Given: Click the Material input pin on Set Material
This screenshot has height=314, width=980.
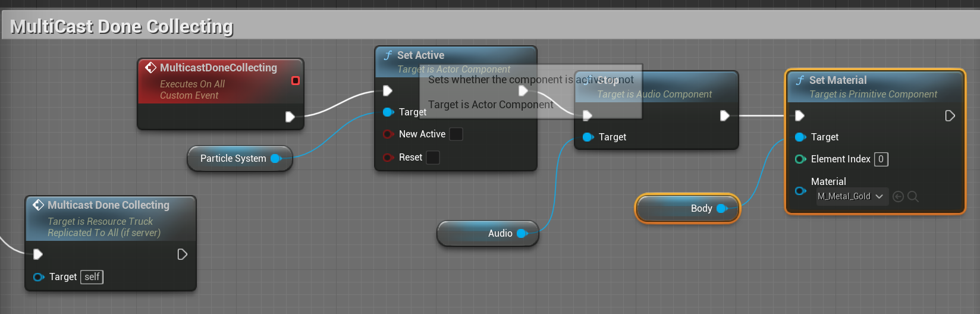Looking at the screenshot, I should click(800, 191).
